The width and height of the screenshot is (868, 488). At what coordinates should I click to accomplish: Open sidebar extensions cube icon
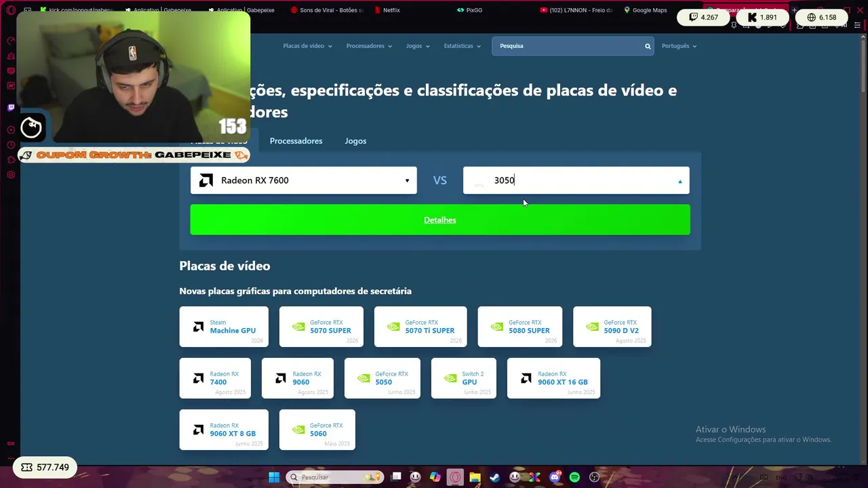pyautogui.click(x=11, y=160)
